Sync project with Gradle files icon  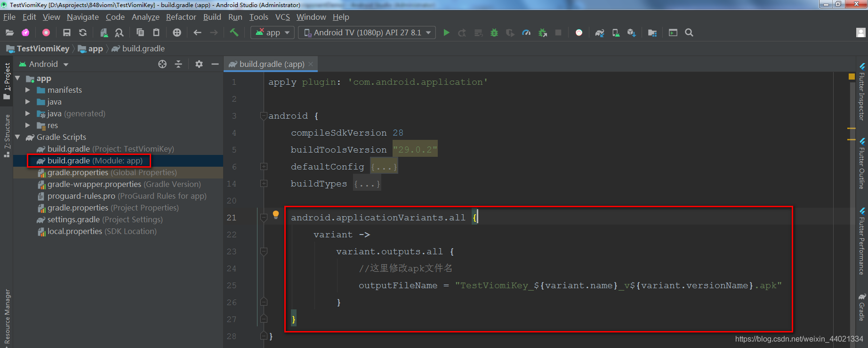coord(600,32)
